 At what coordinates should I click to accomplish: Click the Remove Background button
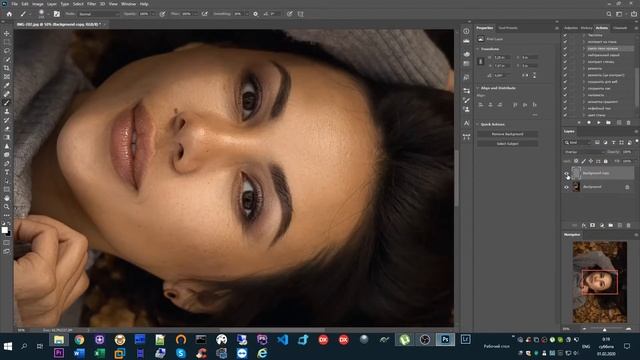click(507, 134)
